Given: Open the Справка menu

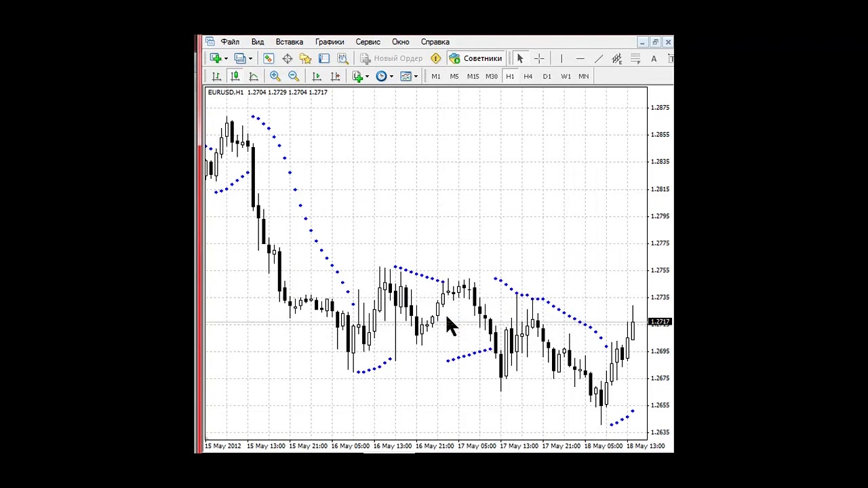Looking at the screenshot, I should 435,42.
